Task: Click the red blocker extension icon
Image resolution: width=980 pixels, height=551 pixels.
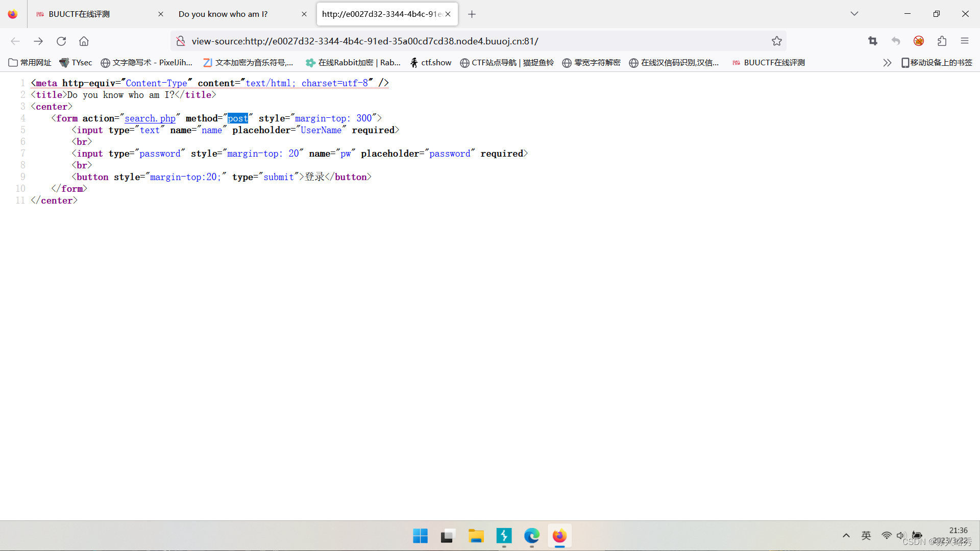Action: point(919,41)
